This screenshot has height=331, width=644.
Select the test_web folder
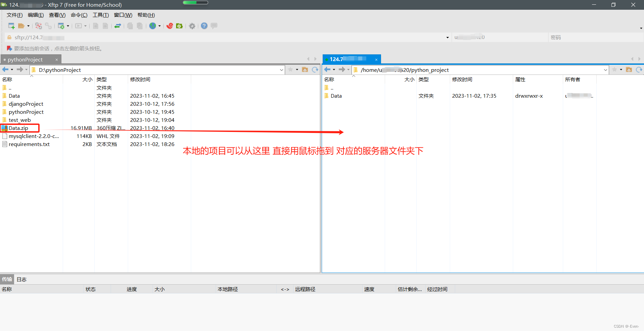tap(20, 120)
